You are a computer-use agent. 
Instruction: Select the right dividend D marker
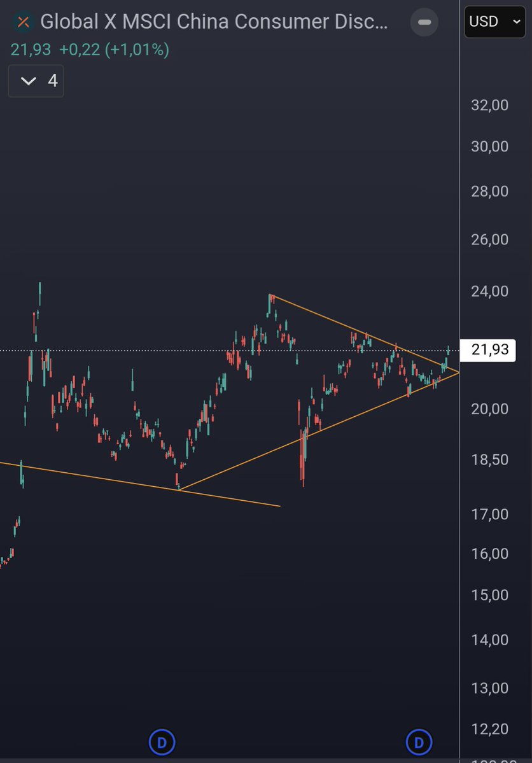pos(419,743)
